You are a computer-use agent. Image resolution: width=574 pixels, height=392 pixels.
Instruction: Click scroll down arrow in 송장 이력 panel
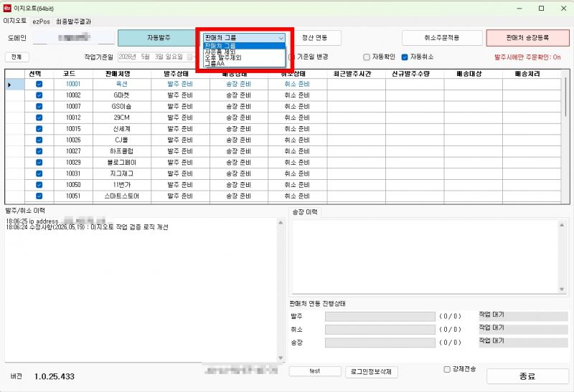[x=562, y=290]
